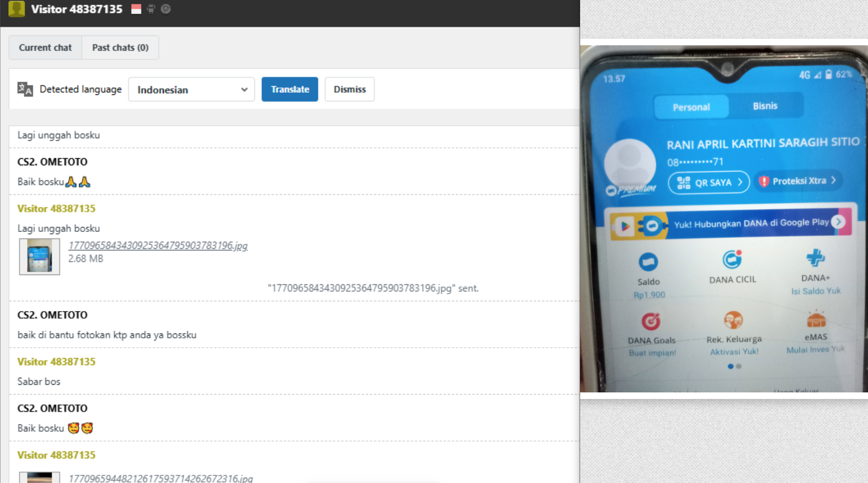868x483 pixels.
Task: Click the Visitor 48387135 title in the header
Action: [x=76, y=9]
